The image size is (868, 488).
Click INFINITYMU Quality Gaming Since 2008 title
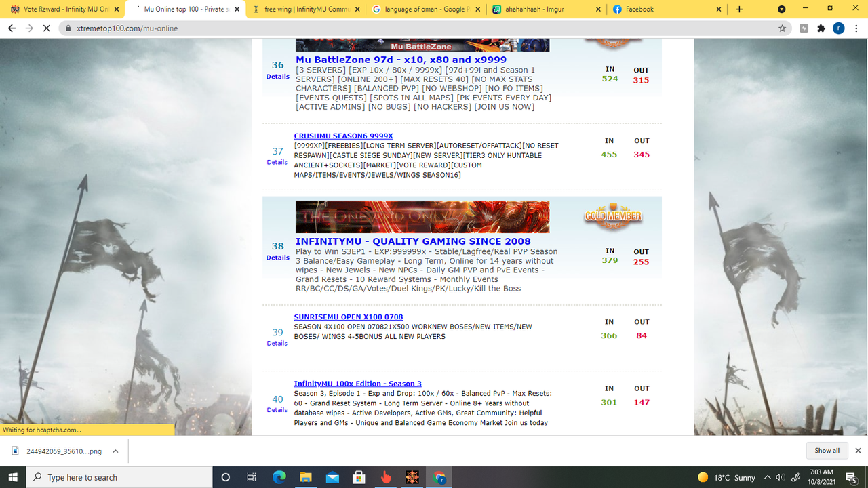pos(413,241)
